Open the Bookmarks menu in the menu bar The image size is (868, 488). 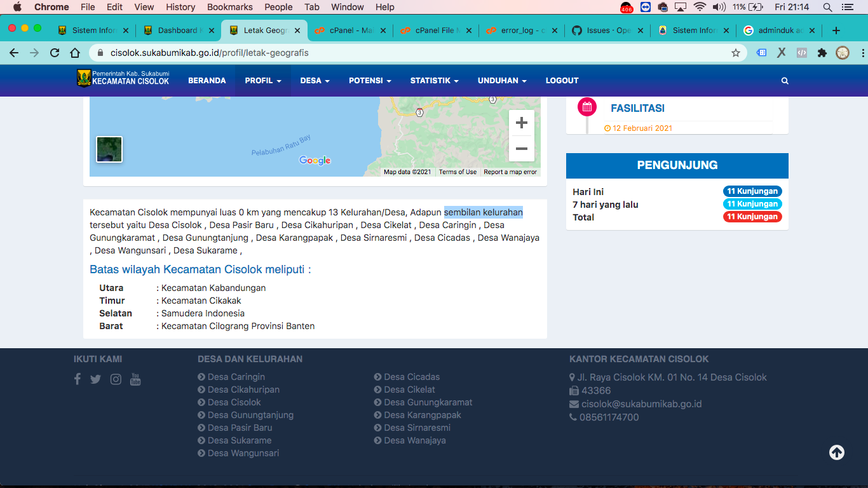(229, 7)
